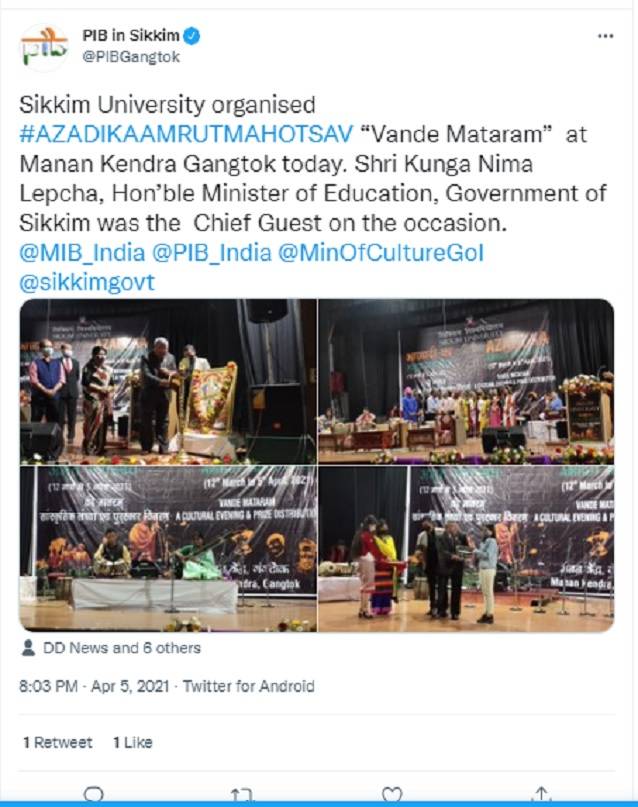Open the @sikkimgovt mention
The height and width of the screenshot is (807, 638).
tap(87, 283)
